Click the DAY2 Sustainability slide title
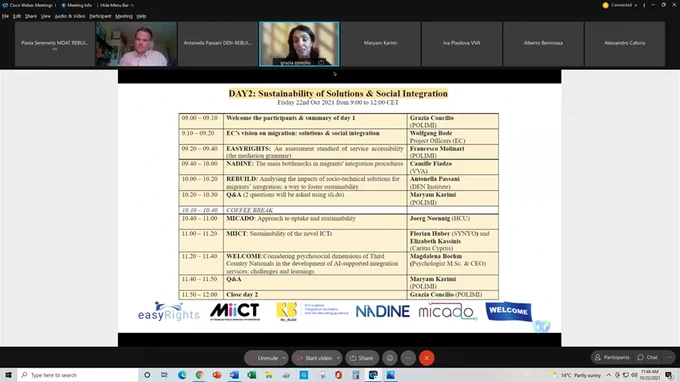The width and height of the screenshot is (680, 382). coord(338,93)
